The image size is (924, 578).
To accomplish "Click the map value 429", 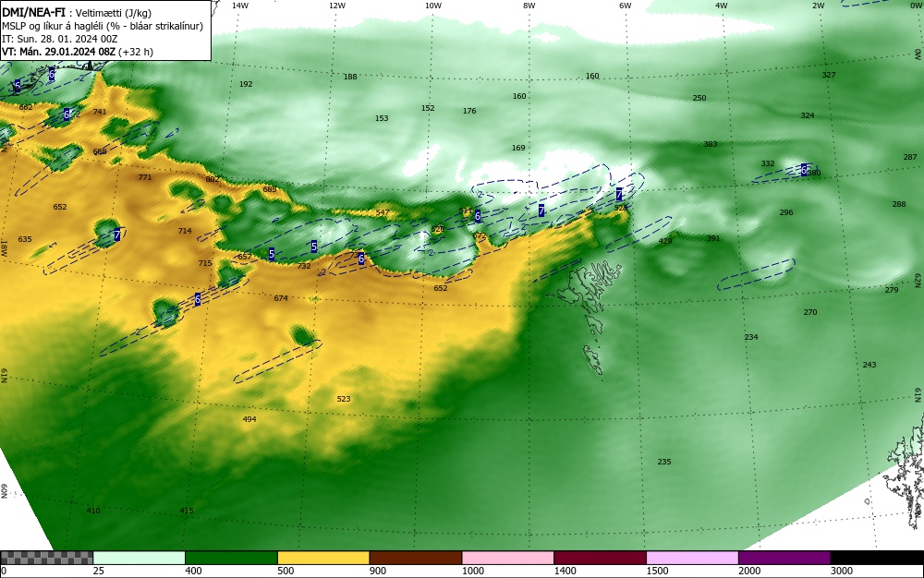I will click(664, 241).
